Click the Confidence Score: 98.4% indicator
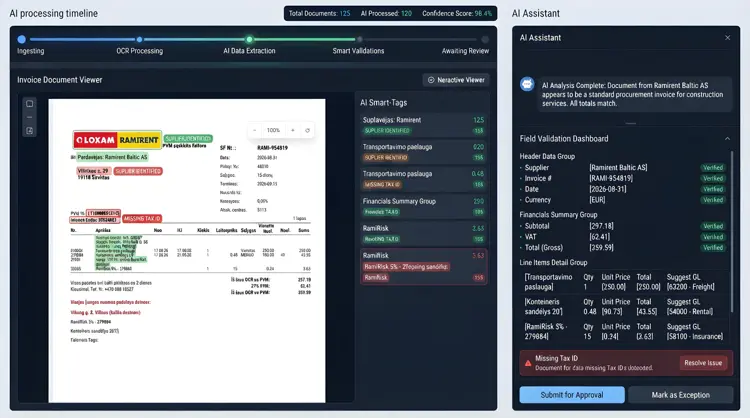 pyautogui.click(x=457, y=13)
